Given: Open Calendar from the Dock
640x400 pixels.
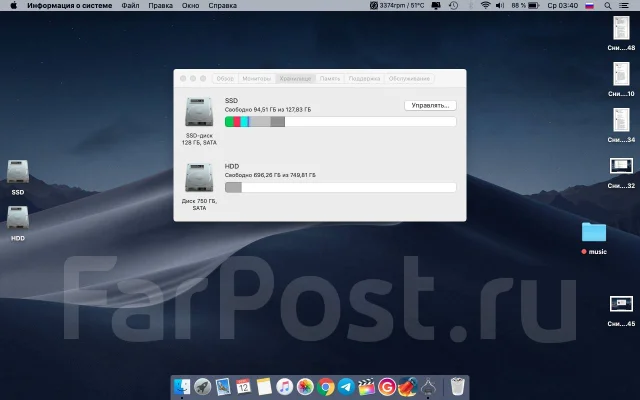Looking at the screenshot, I should pyautogui.click(x=243, y=387).
